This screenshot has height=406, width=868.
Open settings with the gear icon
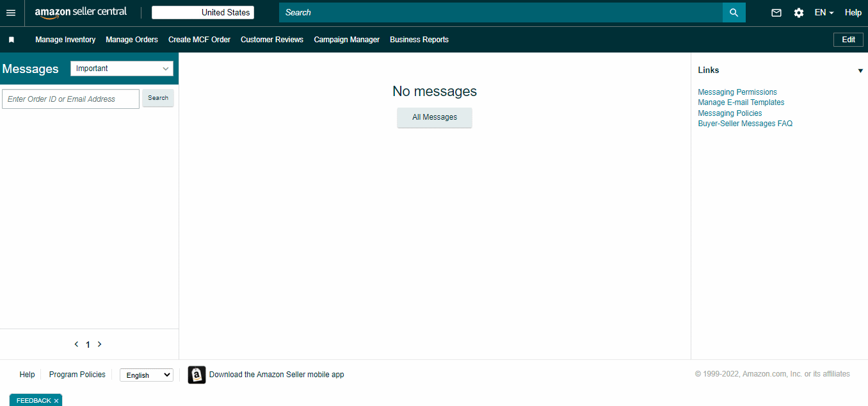798,12
